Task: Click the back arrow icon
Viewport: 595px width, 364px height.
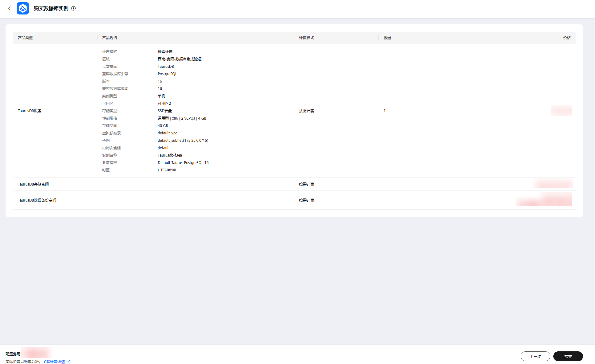Action: point(9,8)
